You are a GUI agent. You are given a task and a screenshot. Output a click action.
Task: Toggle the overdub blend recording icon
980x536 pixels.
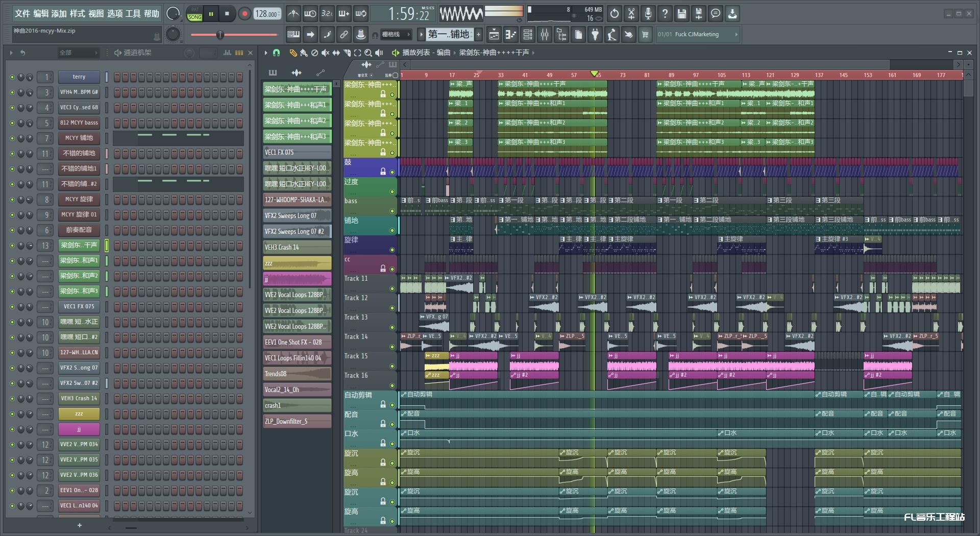click(x=344, y=14)
